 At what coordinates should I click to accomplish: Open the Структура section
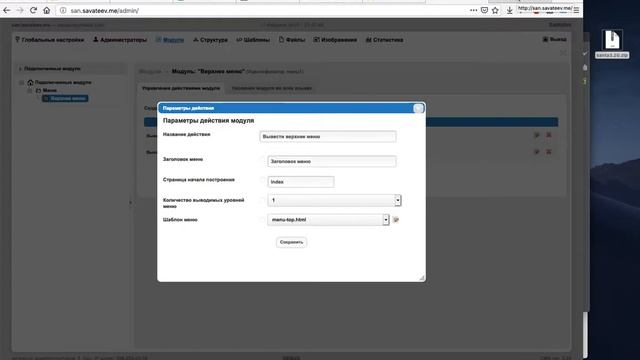[210, 40]
